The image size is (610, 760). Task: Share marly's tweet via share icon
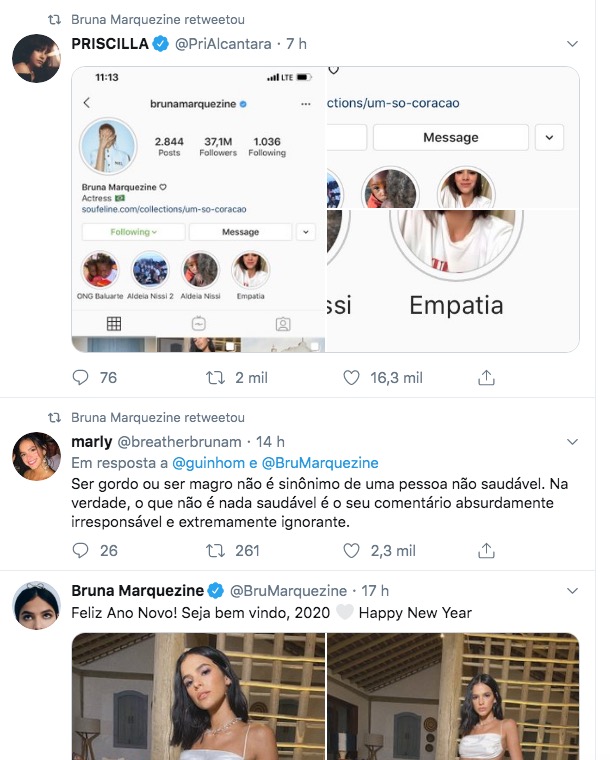click(x=487, y=550)
